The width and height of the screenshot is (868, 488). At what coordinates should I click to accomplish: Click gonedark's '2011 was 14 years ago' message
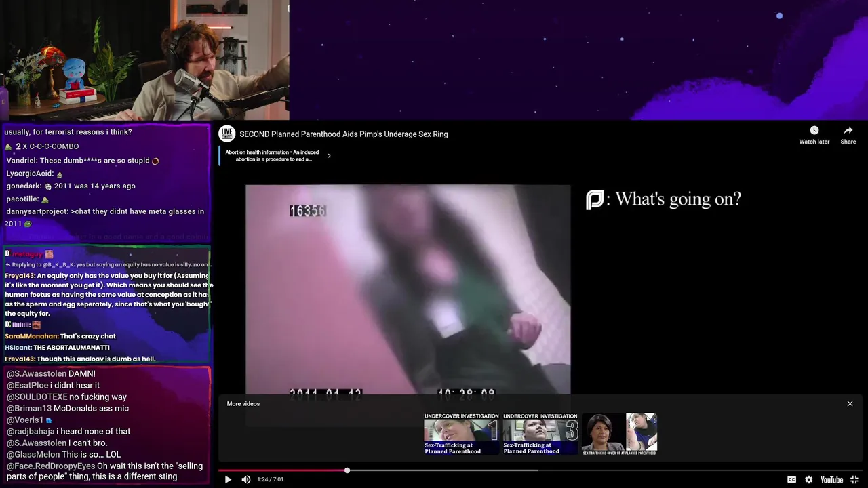(71, 186)
